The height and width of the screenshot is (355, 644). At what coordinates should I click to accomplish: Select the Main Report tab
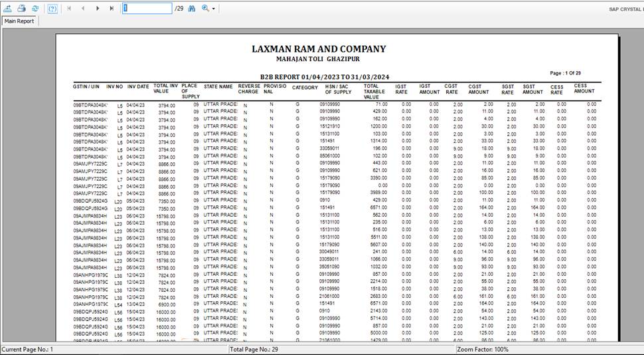click(x=20, y=21)
